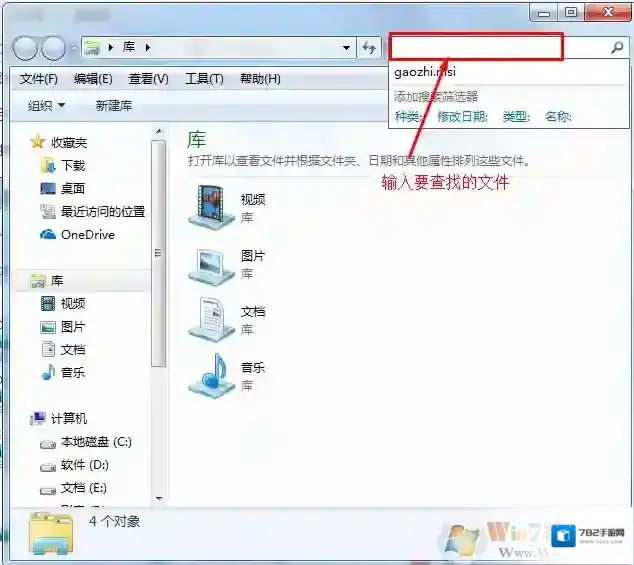This screenshot has height=565, width=634.
Task: Select OneDrive label in navigation pane
Action: (88, 235)
